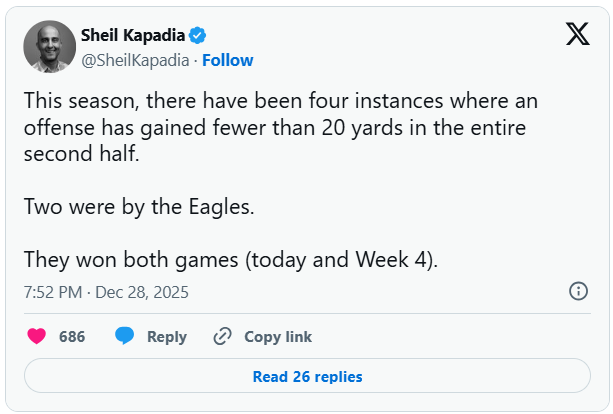Click the 686 likes count
The width and height of the screenshot is (613, 414).
72,337
